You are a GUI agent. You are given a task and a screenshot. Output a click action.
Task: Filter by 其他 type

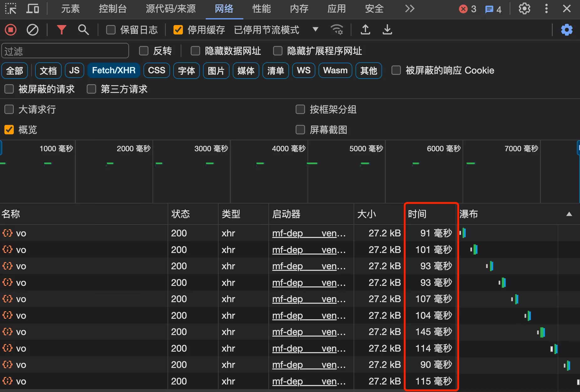coord(369,71)
